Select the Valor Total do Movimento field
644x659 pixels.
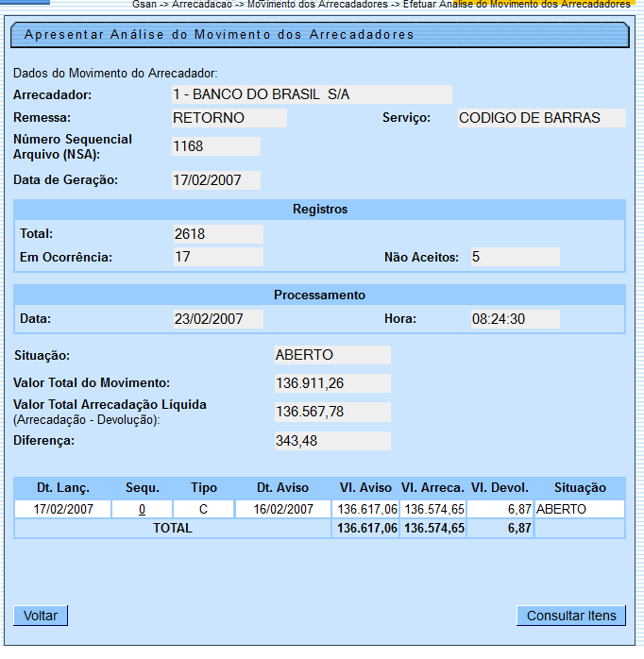pos(331,383)
